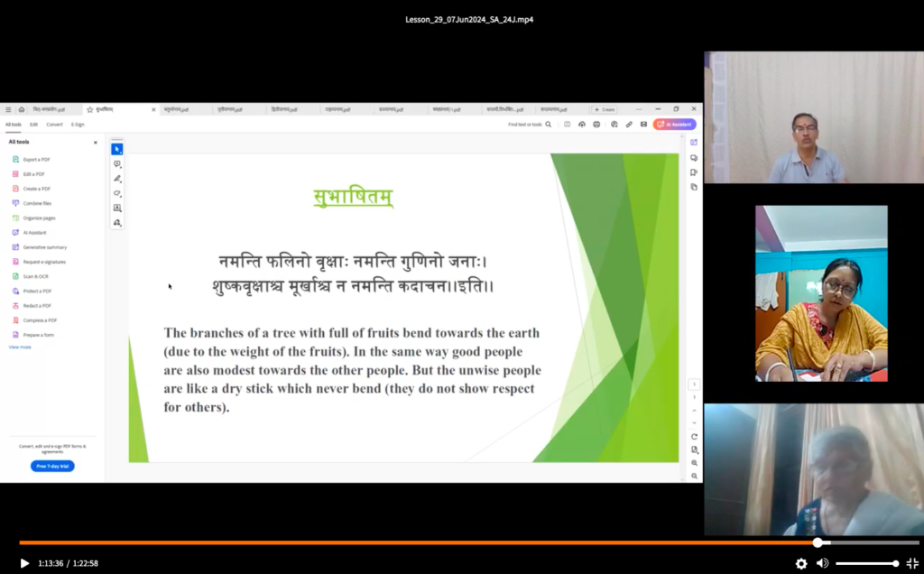The image size is (924, 574).
Task: Click the Free 7-day trial button
Action: click(52, 466)
